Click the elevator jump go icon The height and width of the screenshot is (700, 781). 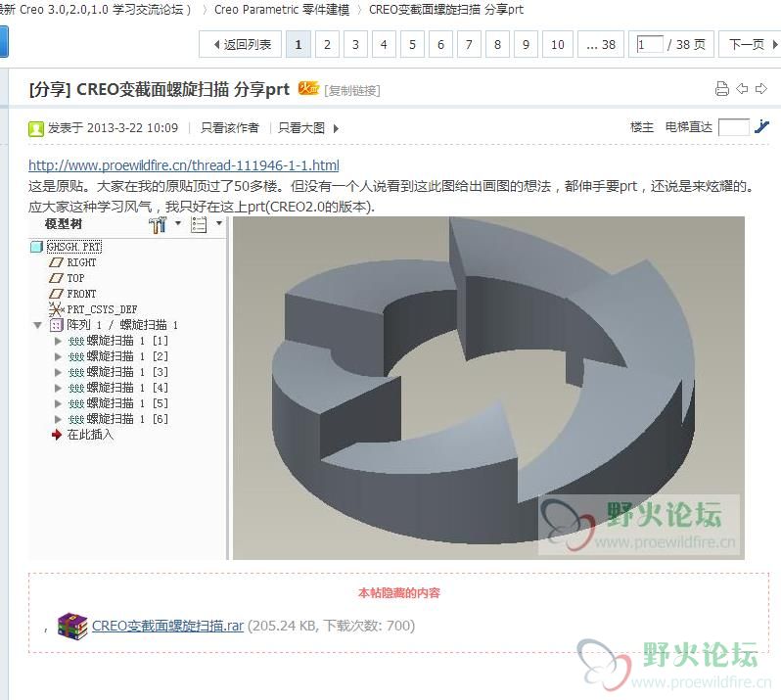[761, 127]
